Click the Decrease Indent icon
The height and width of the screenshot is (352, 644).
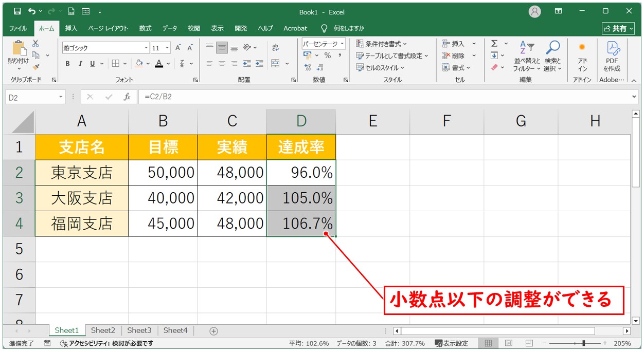click(x=247, y=64)
